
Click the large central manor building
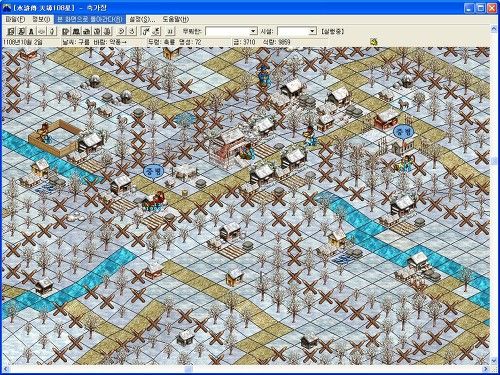pos(229,148)
